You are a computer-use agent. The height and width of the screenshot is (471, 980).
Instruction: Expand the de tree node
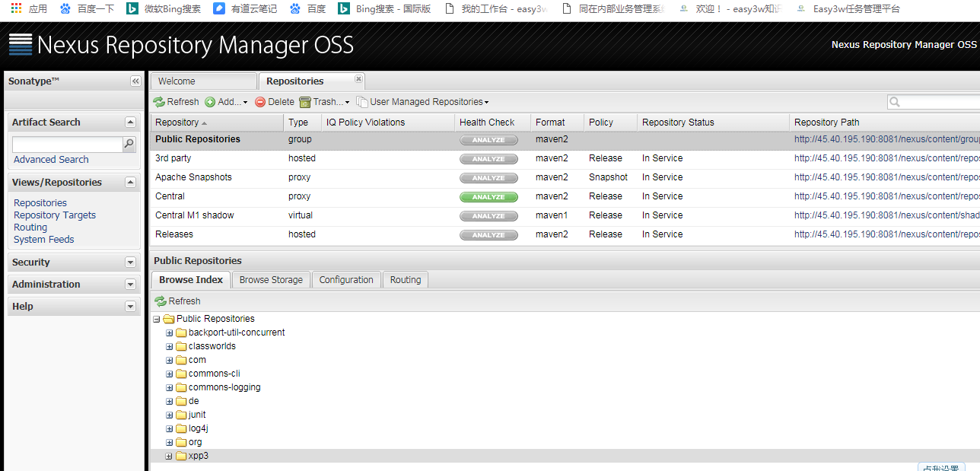pos(170,401)
